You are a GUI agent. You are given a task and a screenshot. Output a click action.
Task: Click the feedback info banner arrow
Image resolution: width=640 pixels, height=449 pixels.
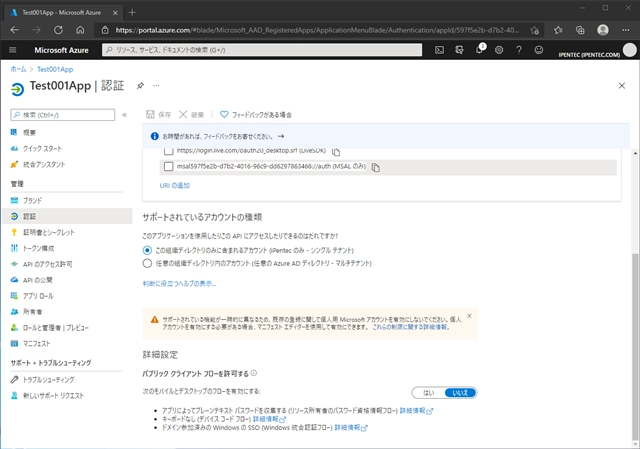[281, 136]
